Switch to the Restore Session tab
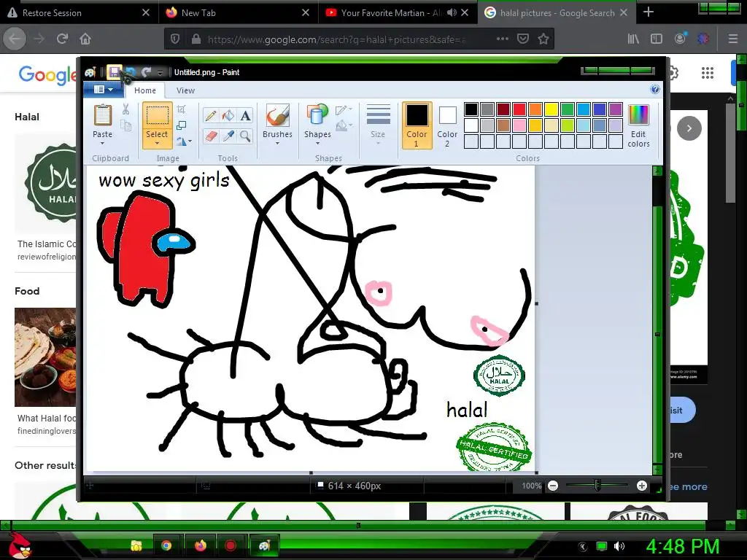 click(x=79, y=13)
